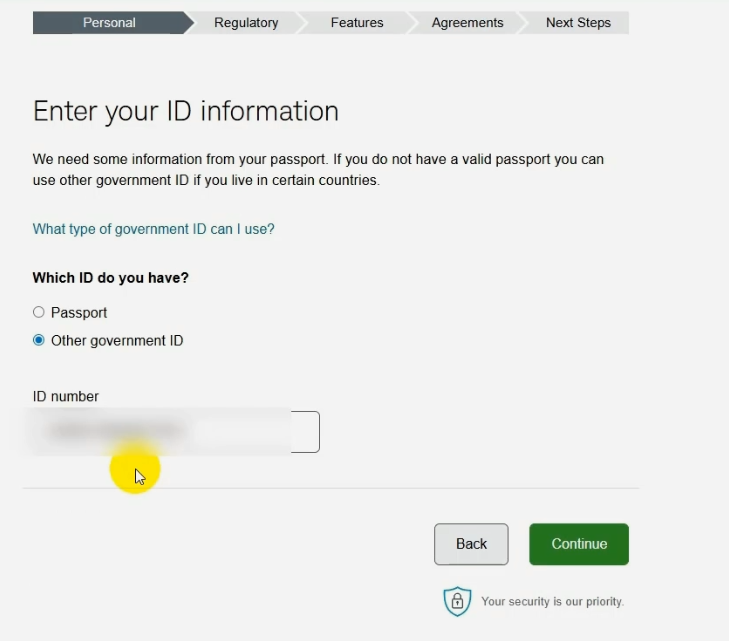This screenshot has width=729, height=641.
Task: Go to the Personal step tab
Action: (x=109, y=23)
